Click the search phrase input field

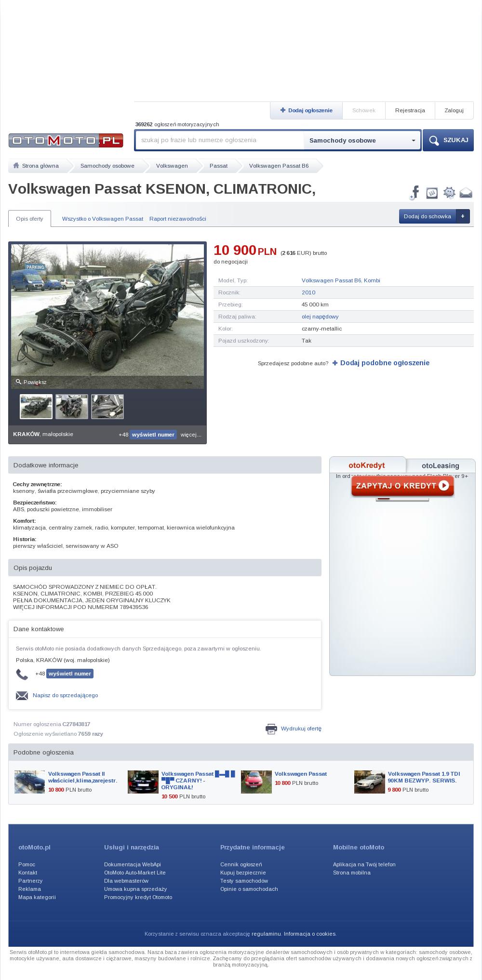(220, 140)
